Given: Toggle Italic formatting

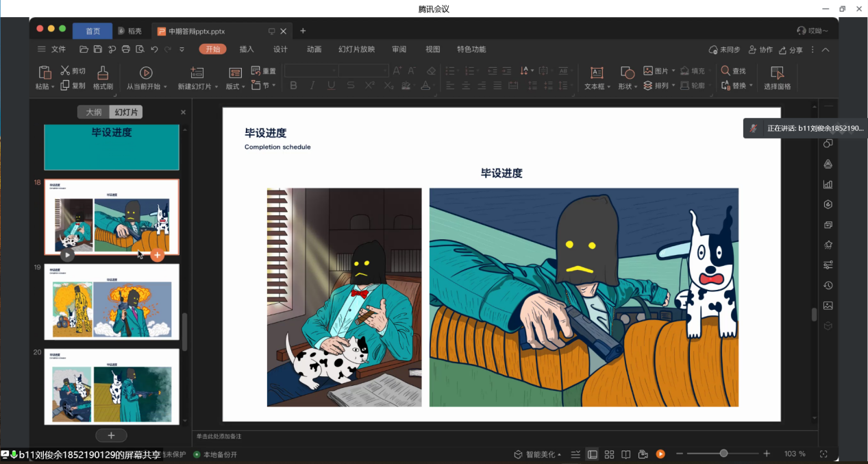Looking at the screenshot, I should pyautogui.click(x=312, y=86).
